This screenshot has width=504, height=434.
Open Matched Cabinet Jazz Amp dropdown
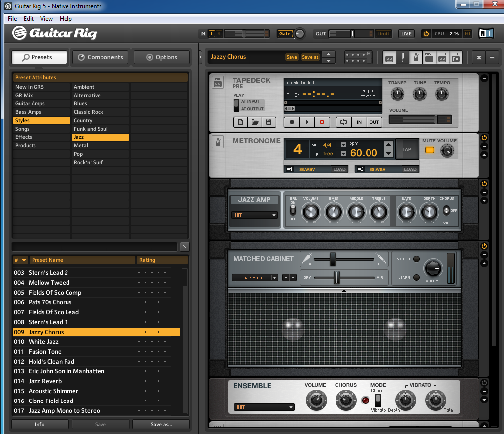tap(255, 277)
